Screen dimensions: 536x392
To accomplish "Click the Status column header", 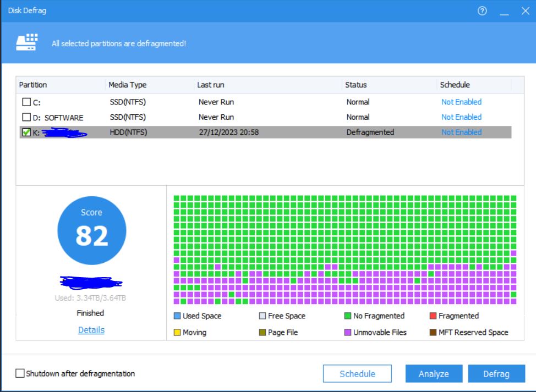I will coord(390,85).
